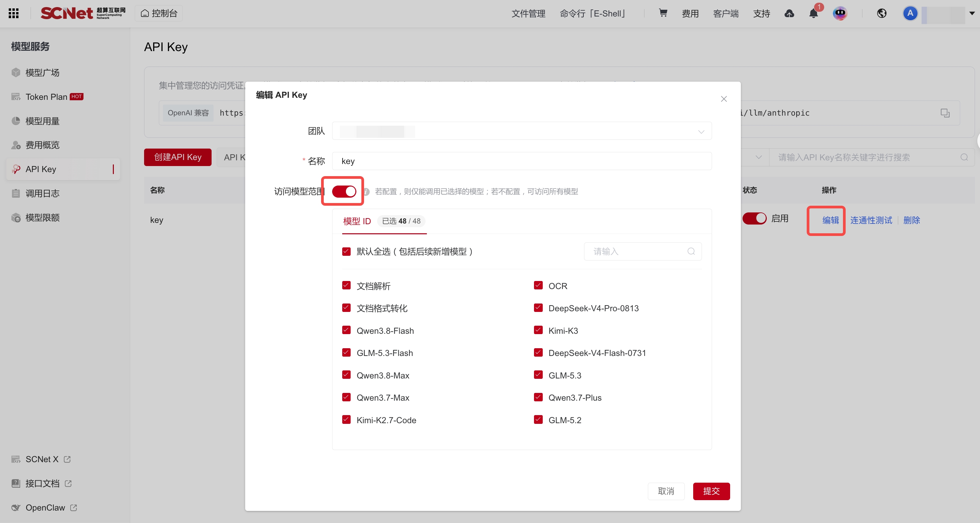Click the 创建API Key button
Image resolution: width=980 pixels, height=523 pixels.
(x=178, y=157)
